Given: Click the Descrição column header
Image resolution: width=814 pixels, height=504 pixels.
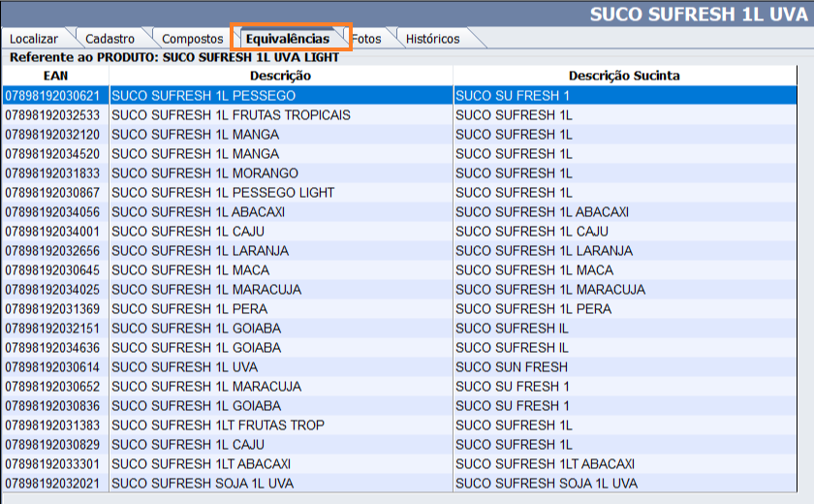Looking at the screenshot, I should [280, 76].
